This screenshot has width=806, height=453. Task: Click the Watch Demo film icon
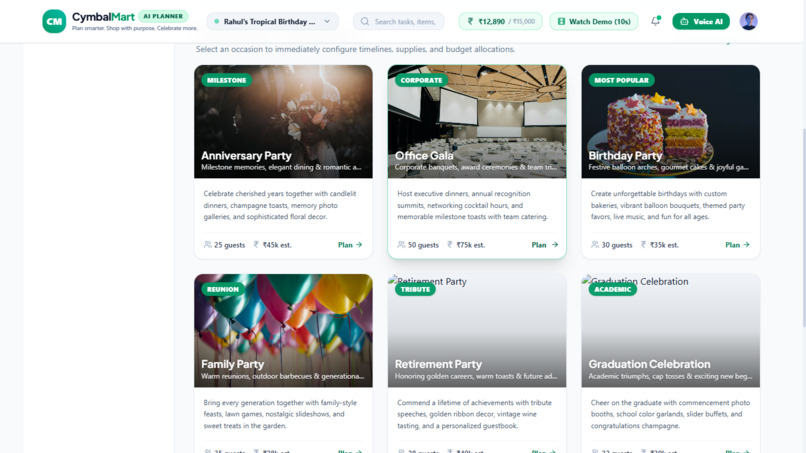pos(561,22)
